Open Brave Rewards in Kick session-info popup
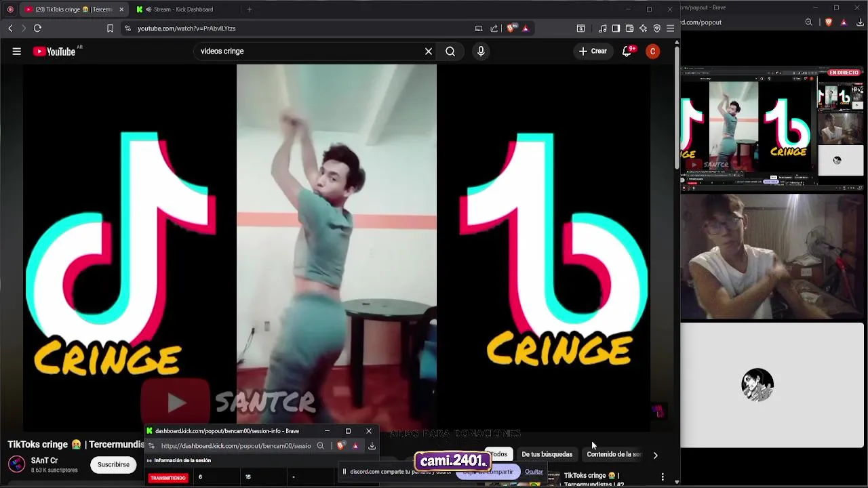The width and height of the screenshot is (868, 488). point(355,446)
